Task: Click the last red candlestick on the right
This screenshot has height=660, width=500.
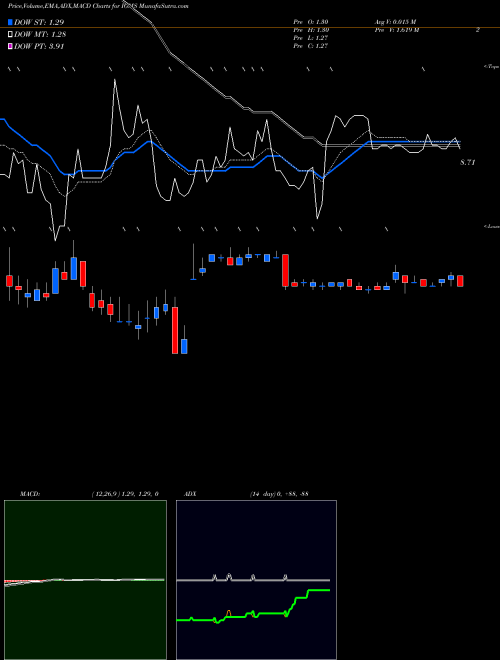Action: pos(460,281)
